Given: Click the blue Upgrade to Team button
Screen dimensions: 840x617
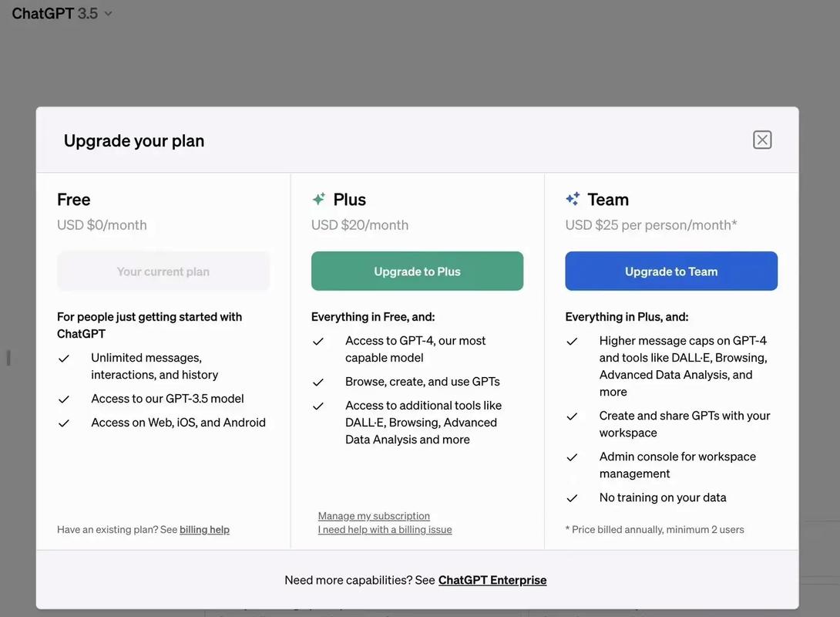Looking at the screenshot, I should tap(671, 271).
